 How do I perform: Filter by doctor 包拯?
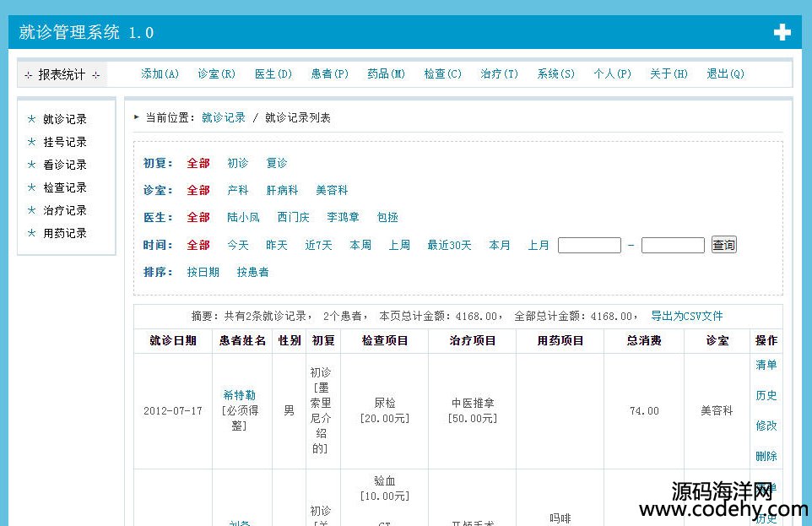point(387,217)
